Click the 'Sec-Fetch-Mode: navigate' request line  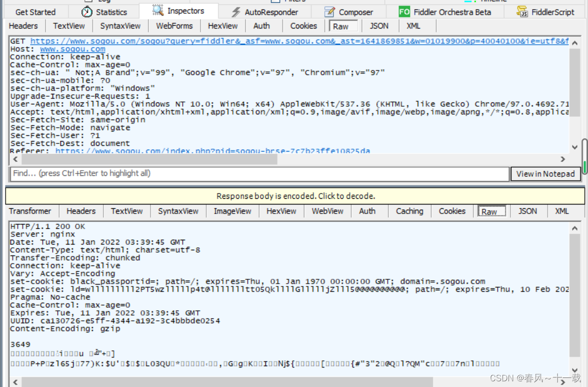point(70,128)
